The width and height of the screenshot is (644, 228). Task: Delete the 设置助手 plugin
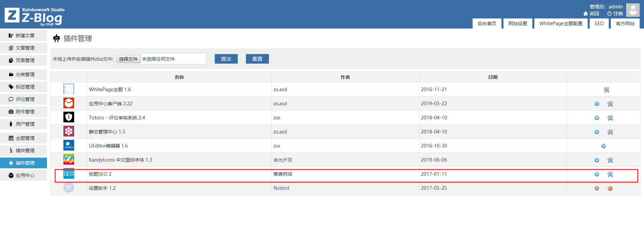(x=610, y=188)
